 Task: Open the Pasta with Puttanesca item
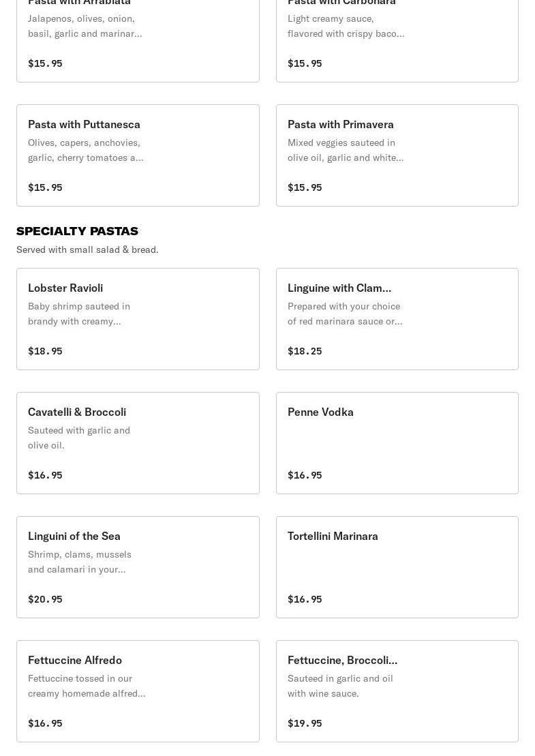(138, 155)
